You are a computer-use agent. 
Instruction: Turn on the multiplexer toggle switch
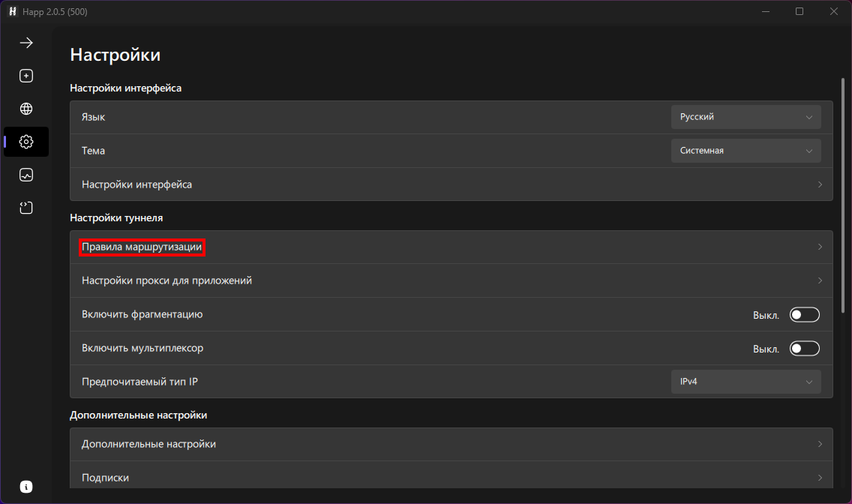(804, 349)
